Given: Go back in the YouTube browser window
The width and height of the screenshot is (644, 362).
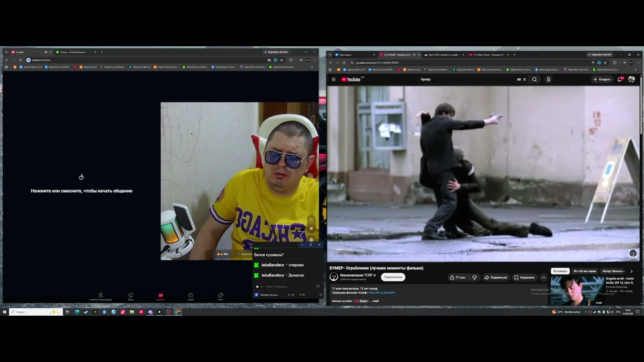Looking at the screenshot, I should click(331, 63).
